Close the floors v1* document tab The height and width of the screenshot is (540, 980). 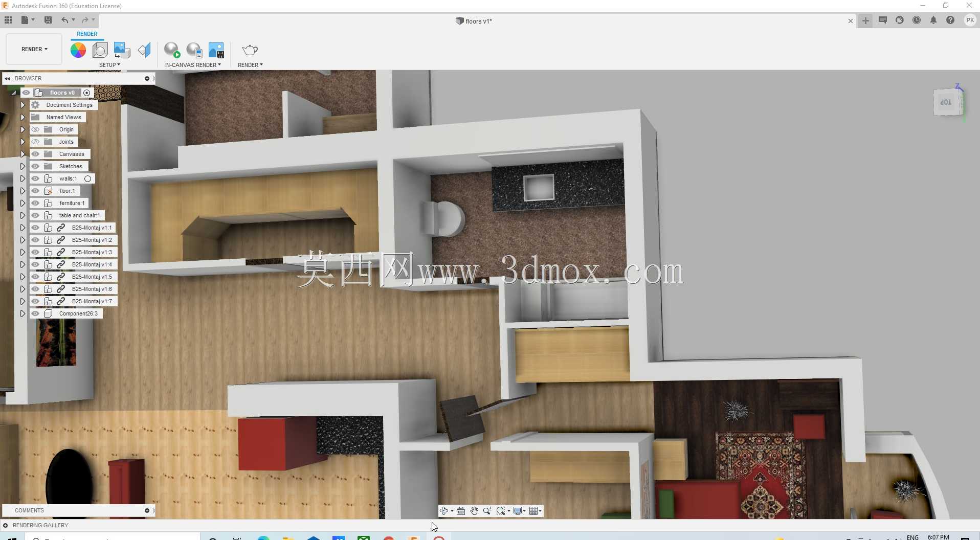click(x=850, y=21)
